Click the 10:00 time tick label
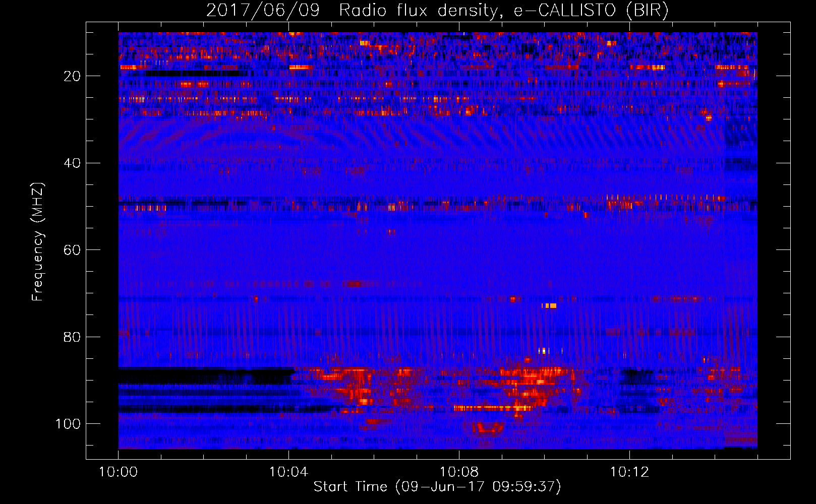 coord(118,472)
